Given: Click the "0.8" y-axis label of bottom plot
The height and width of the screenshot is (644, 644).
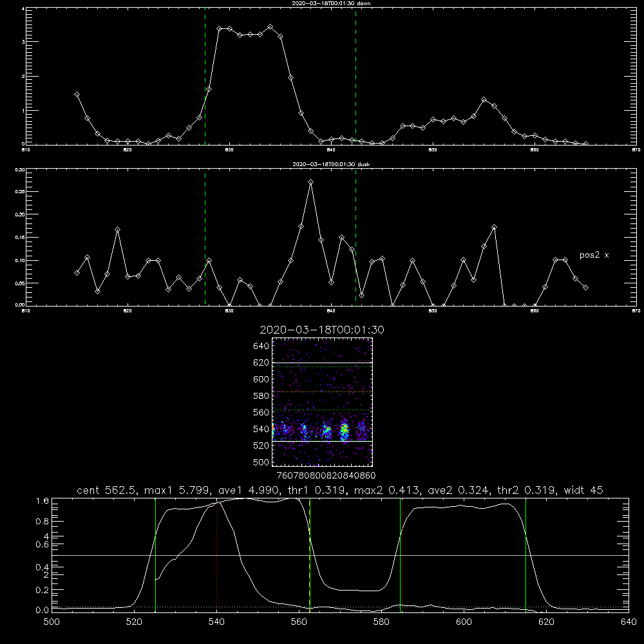Looking at the screenshot, I should point(43,521).
